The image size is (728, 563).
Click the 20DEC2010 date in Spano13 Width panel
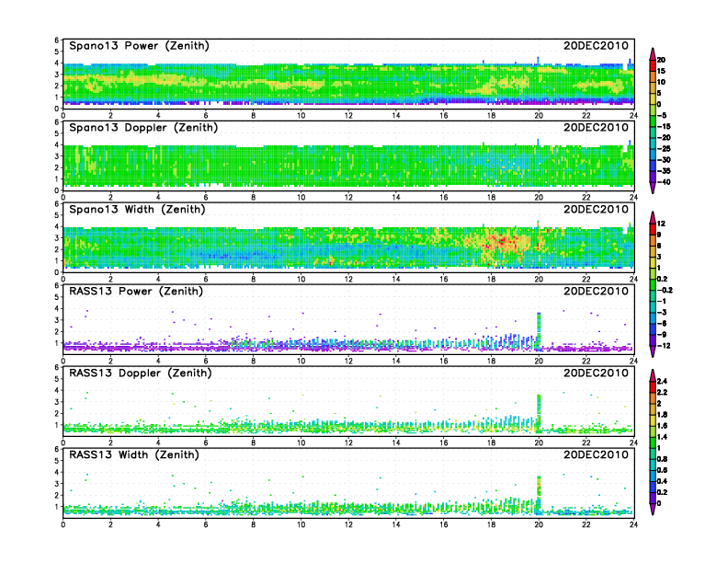point(596,209)
